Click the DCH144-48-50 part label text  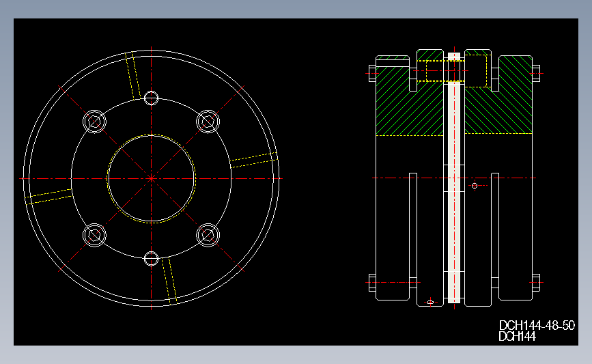coord(537,325)
